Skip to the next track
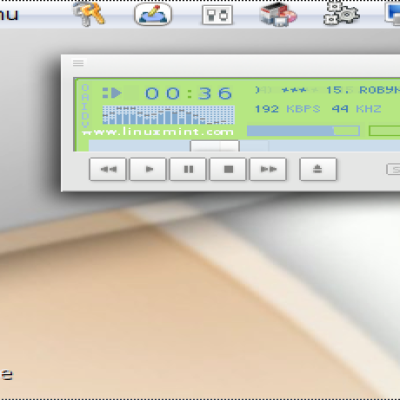The image size is (400, 400). (268, 169)
